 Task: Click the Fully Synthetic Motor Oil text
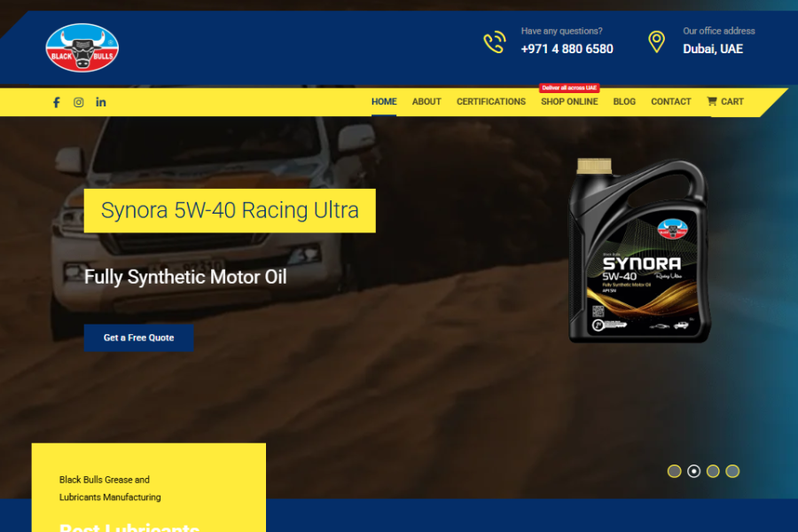coord(185,277)
